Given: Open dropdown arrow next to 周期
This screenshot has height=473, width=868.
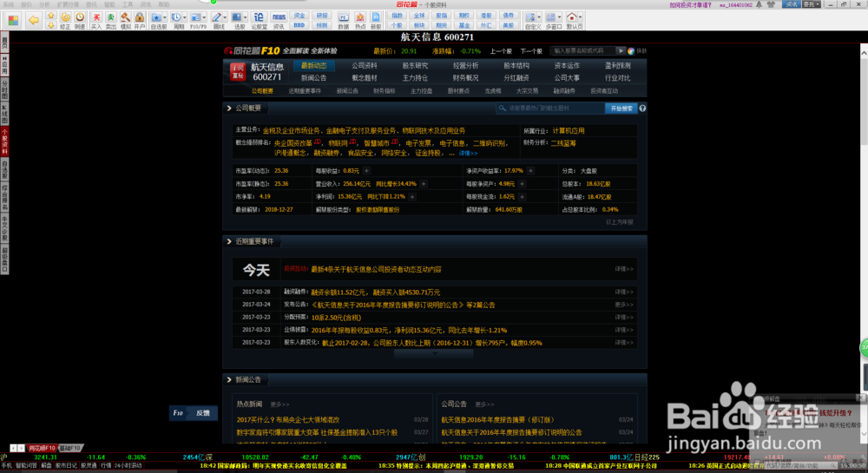Looking at the screenshot, I should (184, 17).
